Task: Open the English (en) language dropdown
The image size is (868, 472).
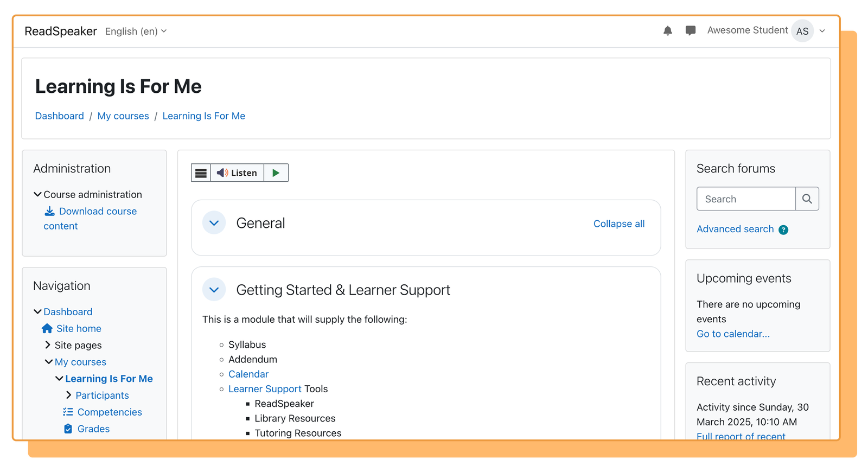Action: point(135,31)
